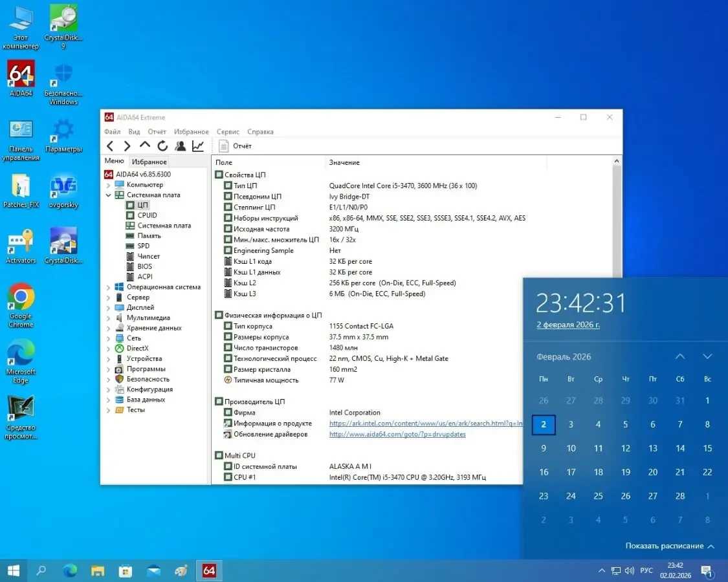Image resolution: width=728 pixels, height=582 pixels.
Task: Open the ark.intel.com product link
Action: point(426,424)
